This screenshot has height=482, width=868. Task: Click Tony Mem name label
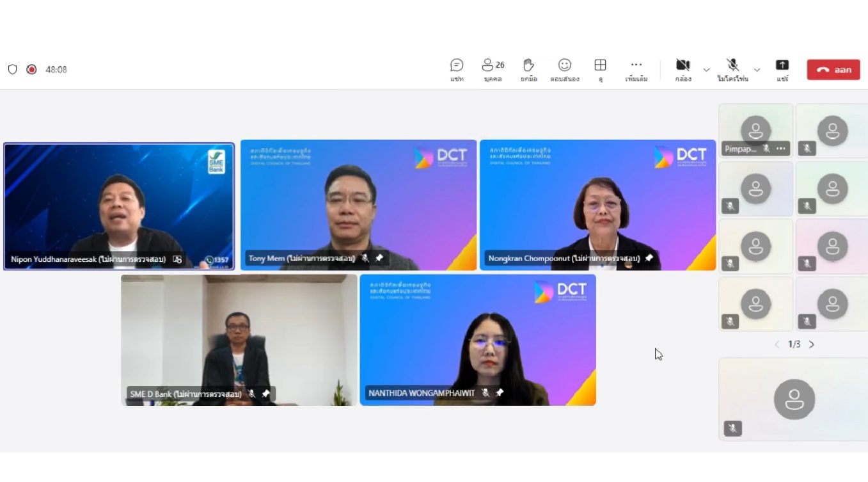coord(302,259)
